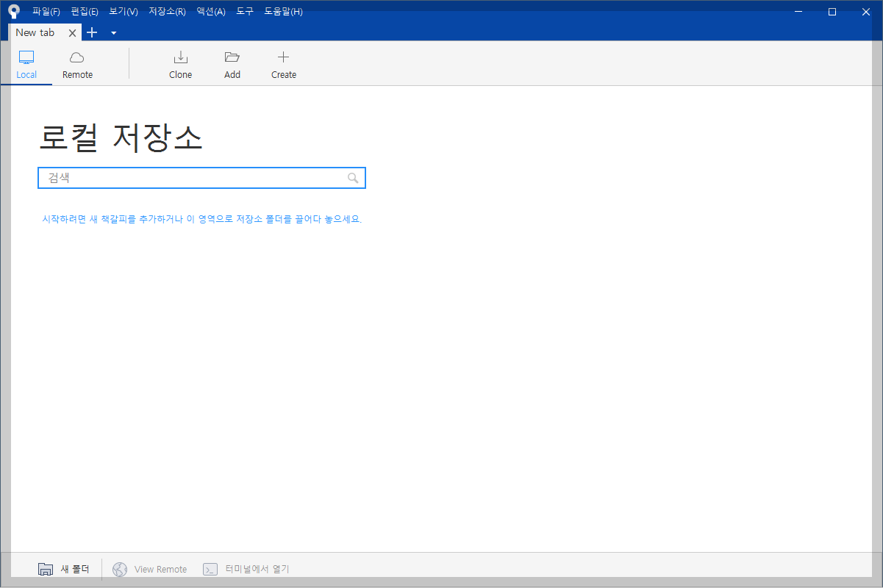
Task: Minimize the Sourcetree window
Action: point(798,11)
